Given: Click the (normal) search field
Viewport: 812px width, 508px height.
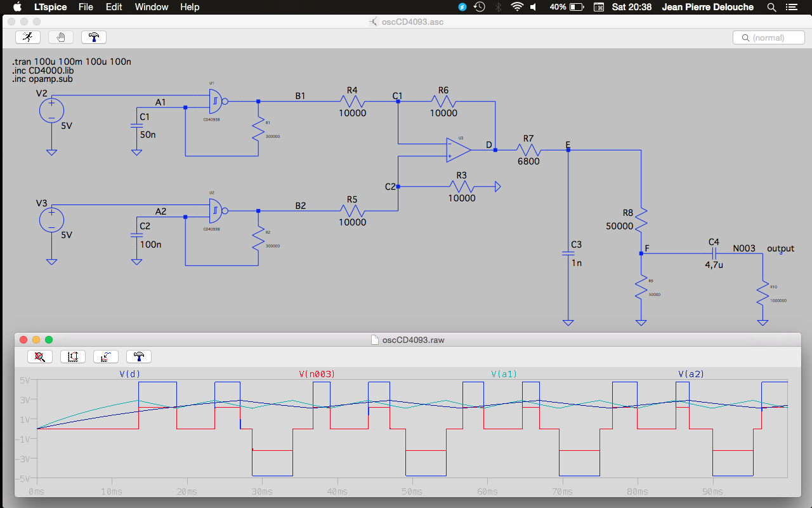Looking at the screenshot, I should click(x=768, y=37).
